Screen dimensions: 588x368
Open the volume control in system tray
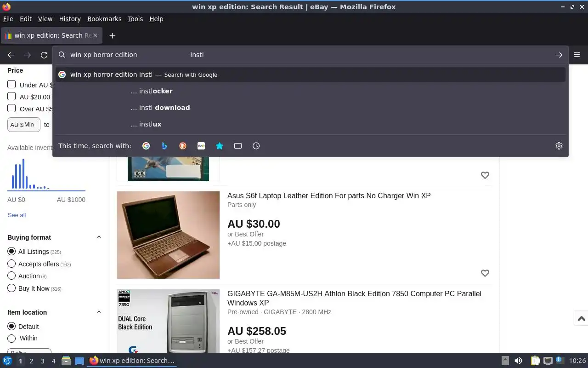[518, 361]
